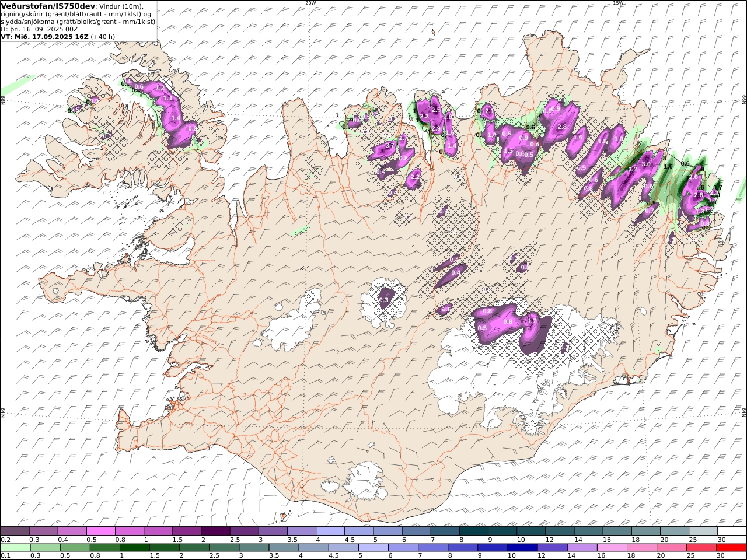Pick the top-row 8 dark teal legend swatch

[x=474, y=531]
